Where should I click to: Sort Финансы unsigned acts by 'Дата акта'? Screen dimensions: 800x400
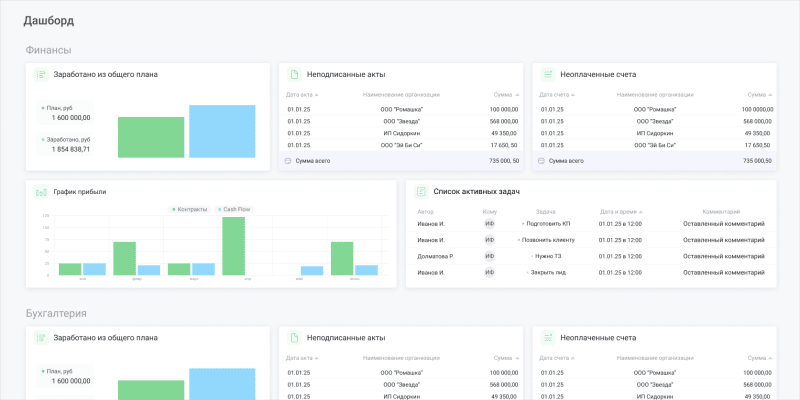pos(303,94)
